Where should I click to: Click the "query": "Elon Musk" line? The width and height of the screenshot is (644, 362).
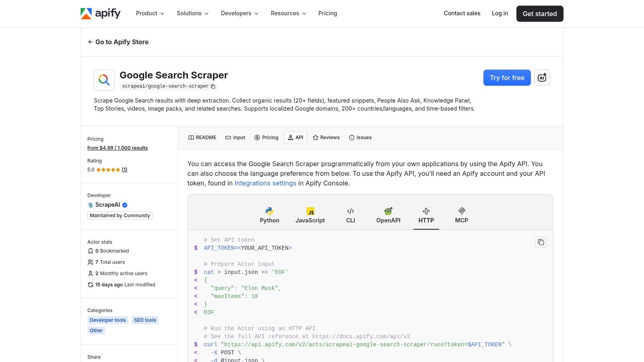point(246,288)
